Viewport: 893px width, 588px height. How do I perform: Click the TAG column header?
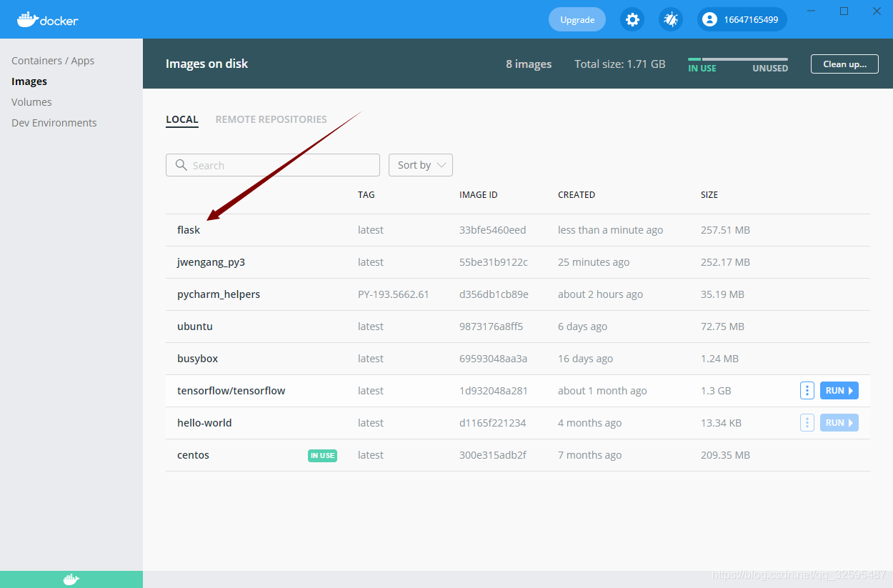pos(366,194)
